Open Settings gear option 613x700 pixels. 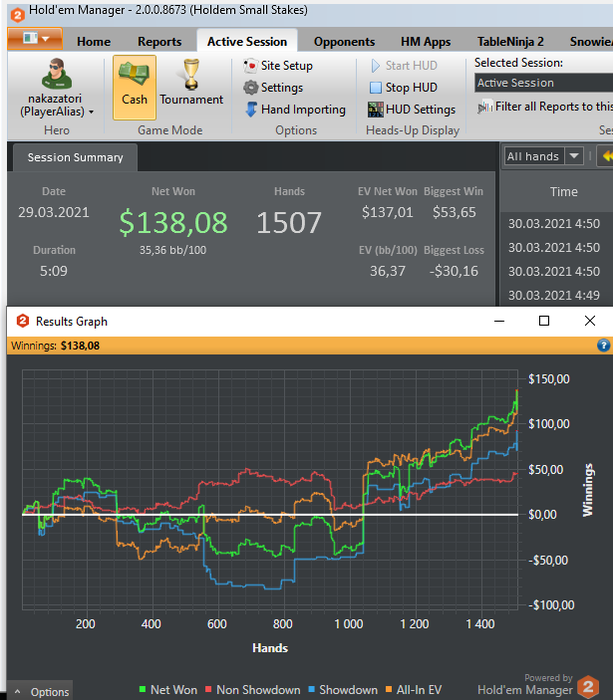click(273, 88)
